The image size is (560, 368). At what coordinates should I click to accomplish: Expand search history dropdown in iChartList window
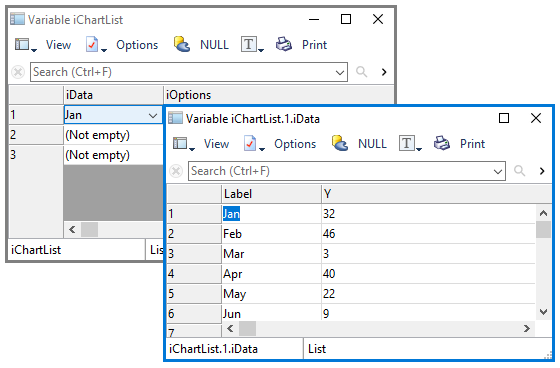click(340, 73)
